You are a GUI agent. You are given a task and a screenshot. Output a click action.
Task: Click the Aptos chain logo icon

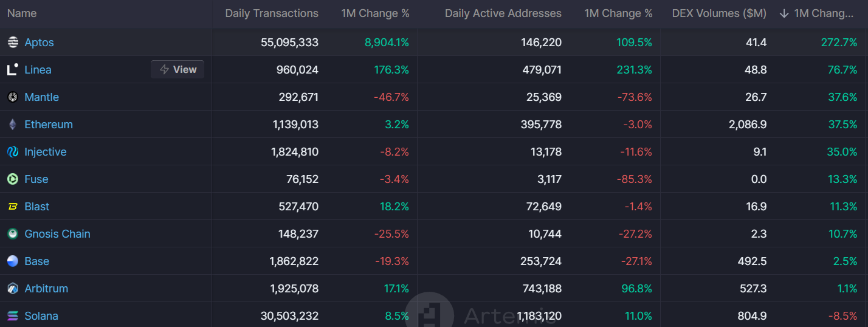pyautogui.click(x=13, y=43)
